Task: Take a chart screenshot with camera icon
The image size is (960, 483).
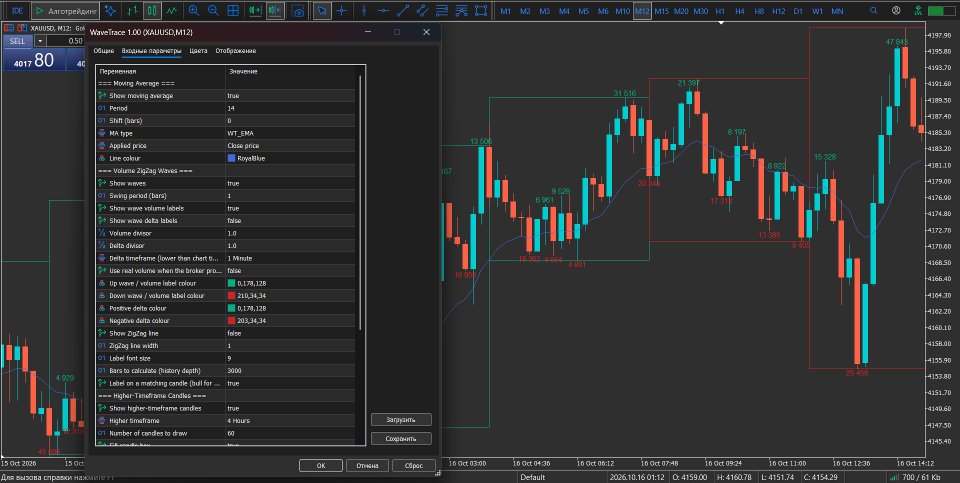Action: click(x=298, y=10)
